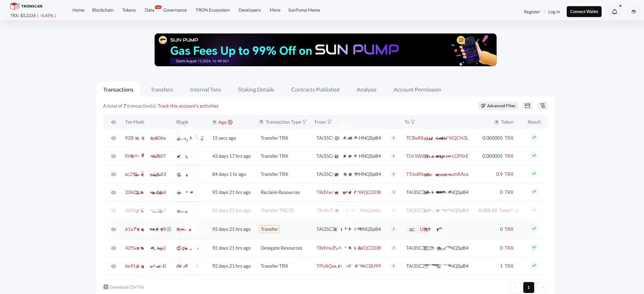Toggle eye icon for Delegate Resources row
Image resolution: width=644 pixels, height=294 pixels.
114,248
